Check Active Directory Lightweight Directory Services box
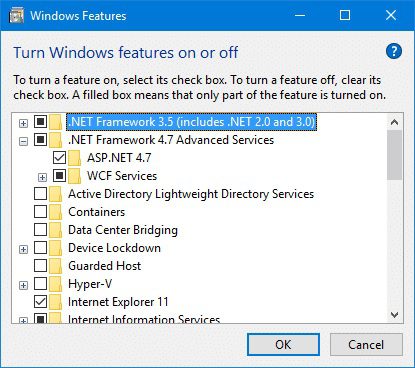The width and height of the screenshot is (415, 368). (x=40, y=193)
